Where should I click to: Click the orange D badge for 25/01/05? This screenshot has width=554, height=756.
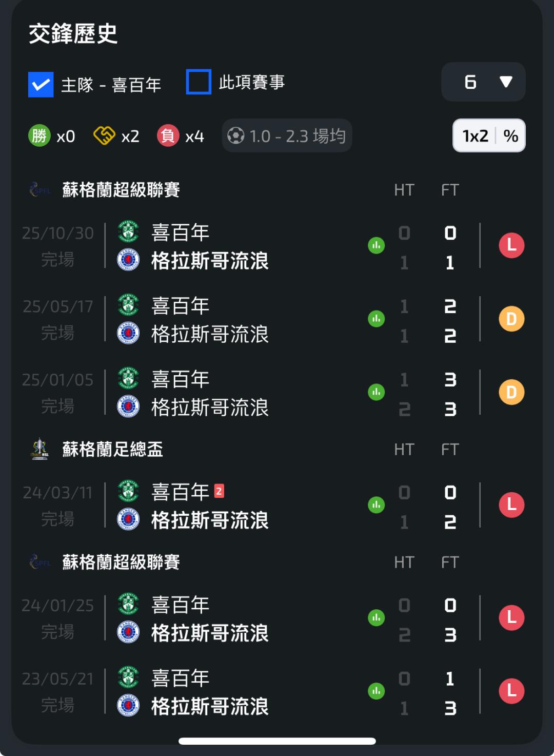[x=511, y=393]
